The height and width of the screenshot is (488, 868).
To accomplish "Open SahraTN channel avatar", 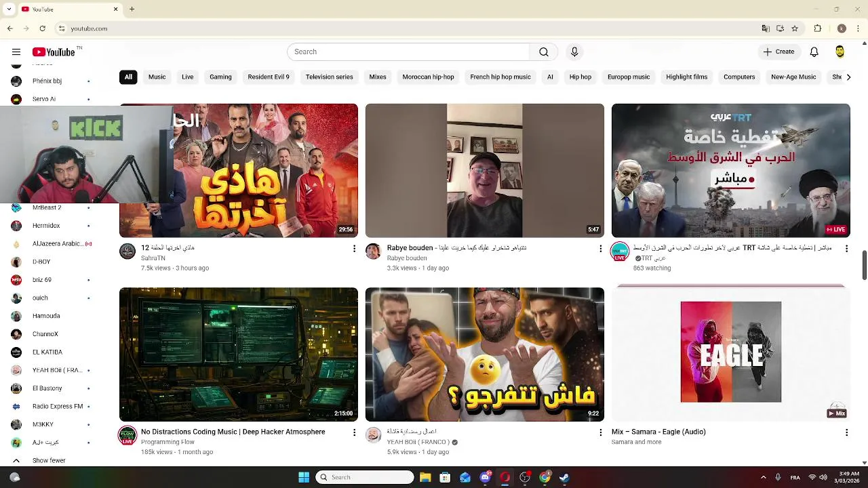I will pos(127,251).
